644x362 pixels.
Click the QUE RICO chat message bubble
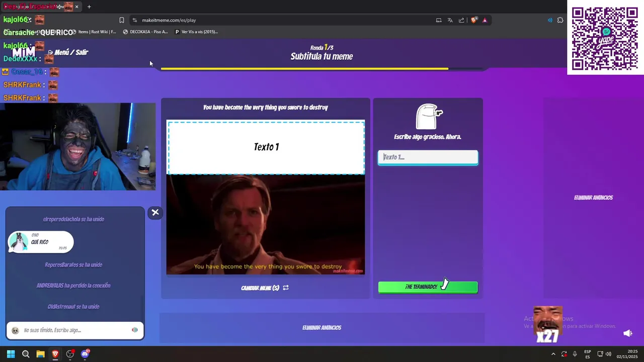click(x=41, y=242)
